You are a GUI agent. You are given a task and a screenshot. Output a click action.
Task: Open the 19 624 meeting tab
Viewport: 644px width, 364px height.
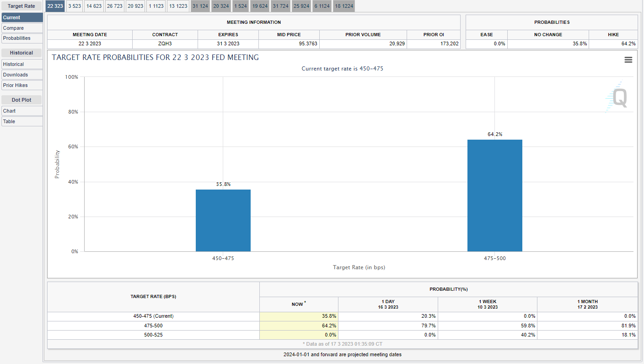click(260, 6)
